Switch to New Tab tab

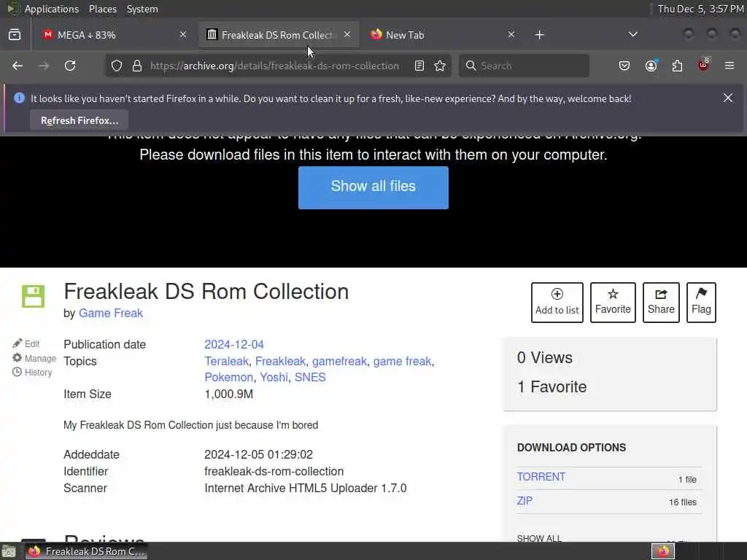pos(443,35)
